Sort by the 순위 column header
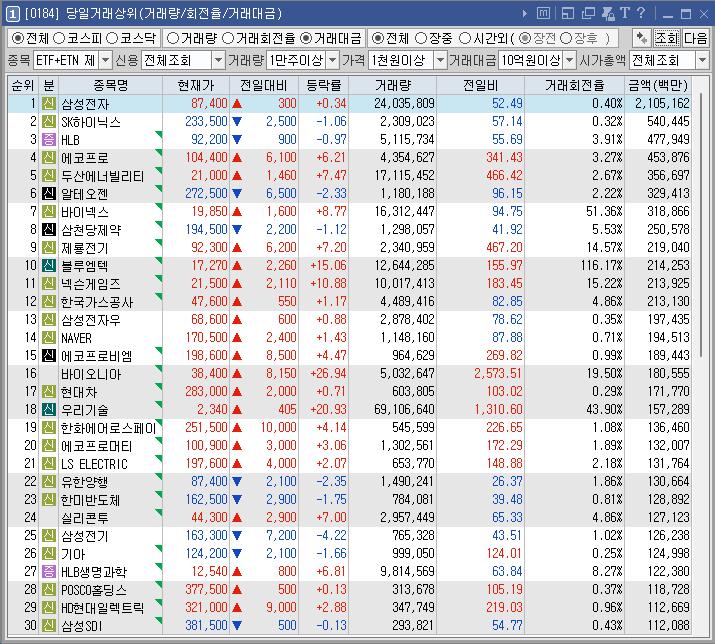Viewport: 715px width, 644px height. click(23, 85)
